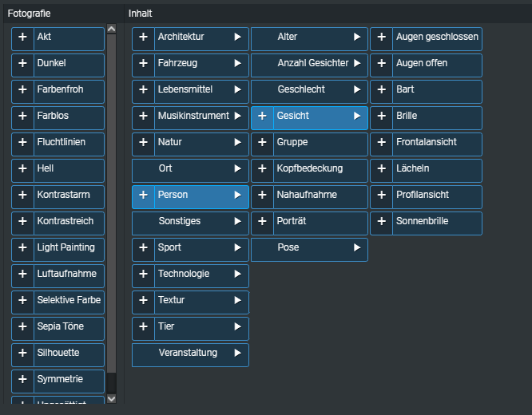532x415 pixels.
Task: Click the Fotografie list scroll down arrow
Action: pyautogui.click(x=111, y=397)
